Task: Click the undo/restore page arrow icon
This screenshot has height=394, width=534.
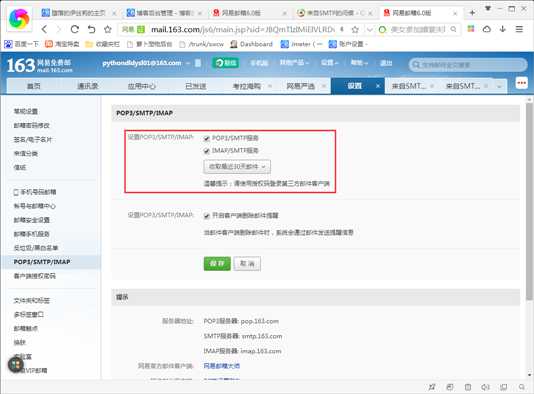Action: click(x=91, y=29)
